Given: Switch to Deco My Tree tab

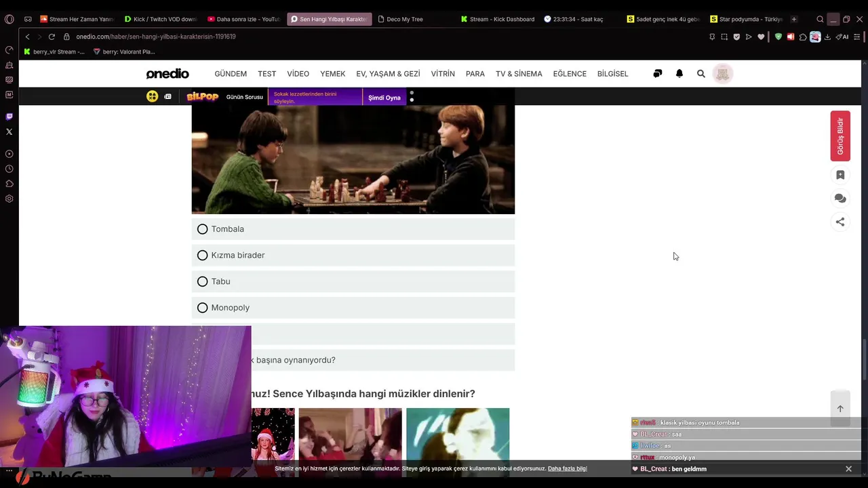Looking at the screenshot, I should click(x=414, y=19).
